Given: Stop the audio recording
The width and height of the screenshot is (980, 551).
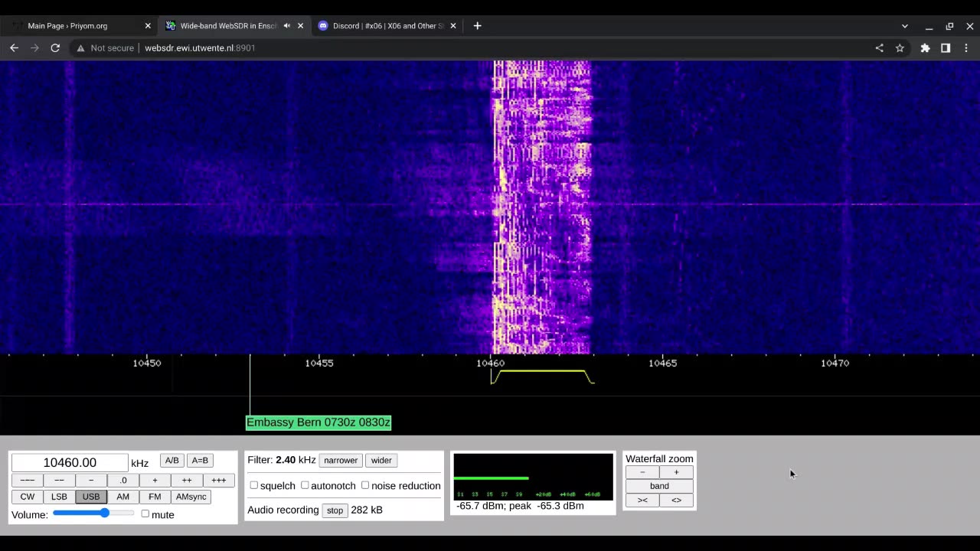Looking at the screenshot, I should [x=335, y=510].
